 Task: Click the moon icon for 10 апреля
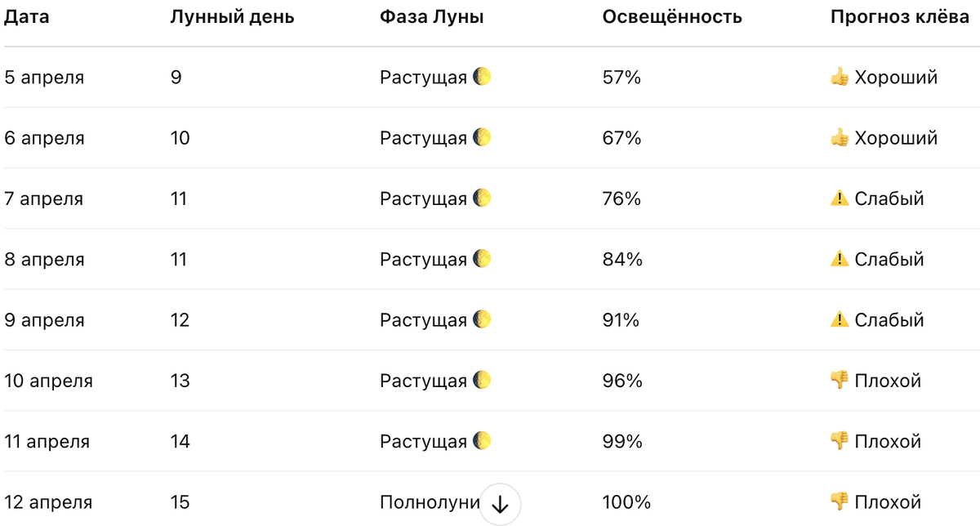[x=482, y=381]
